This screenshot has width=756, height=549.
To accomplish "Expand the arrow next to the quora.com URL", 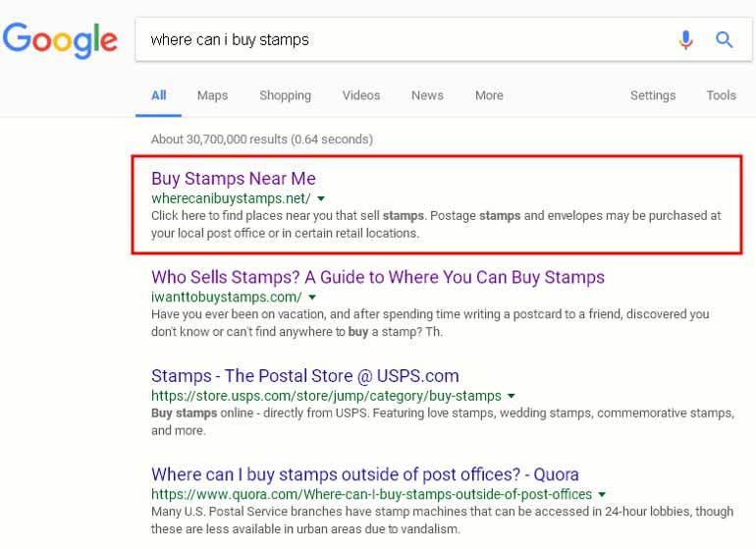I will tap(602, 494).
